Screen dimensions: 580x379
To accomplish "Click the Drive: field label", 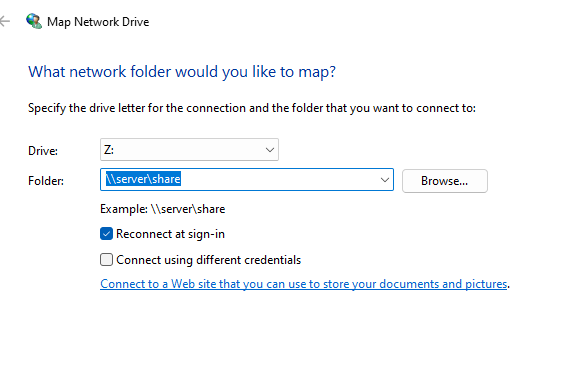I will (x=43, y=151).
